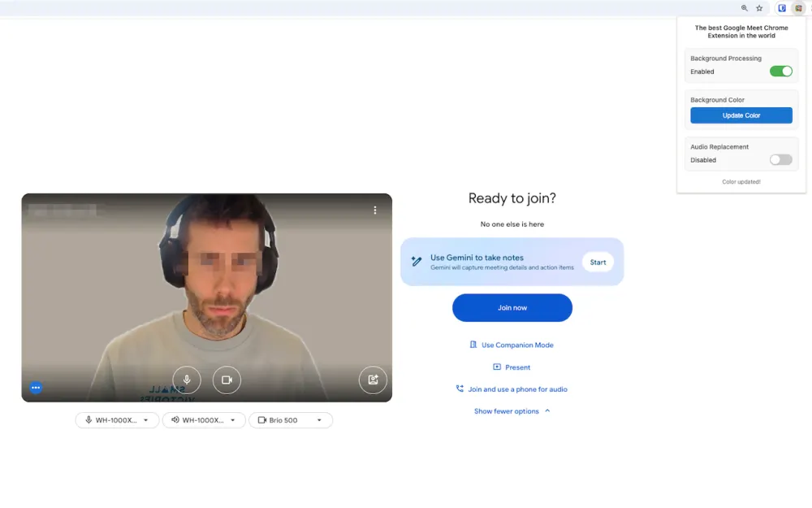Click the webcam video preview
Viewport: 812px width, 508px height.
(x=206, y=297)
